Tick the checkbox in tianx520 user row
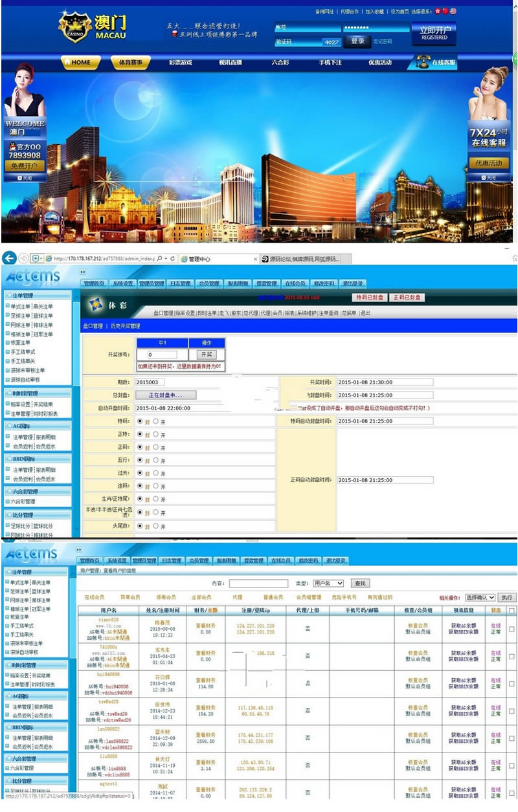The width and height of the screenshot is (518, 812). tap(512, 629)
